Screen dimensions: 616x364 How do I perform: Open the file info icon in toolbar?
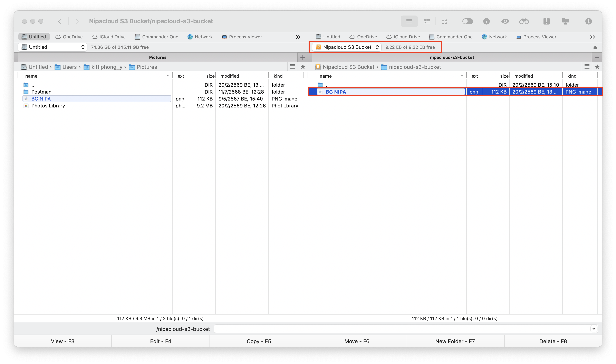486,21
